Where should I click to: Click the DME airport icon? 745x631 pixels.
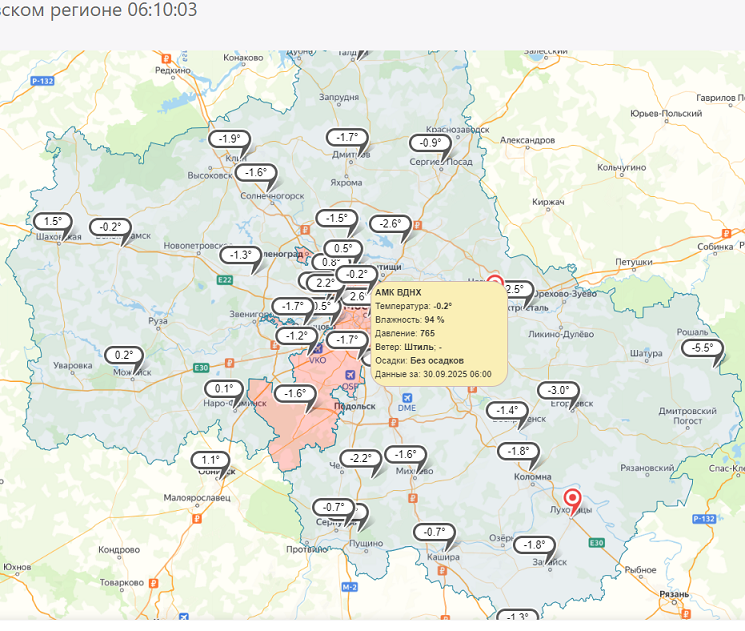(x=406, y=395)
